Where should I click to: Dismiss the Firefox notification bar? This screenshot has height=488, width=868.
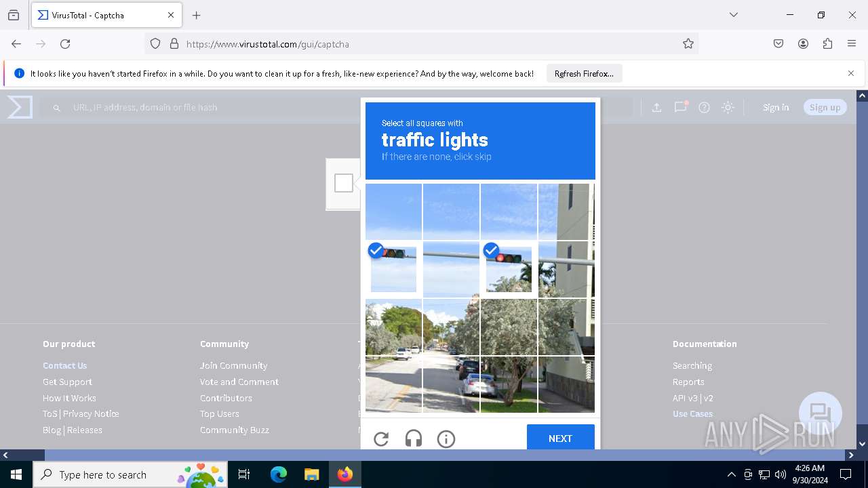pyautogui.click(x=851, y=73)
